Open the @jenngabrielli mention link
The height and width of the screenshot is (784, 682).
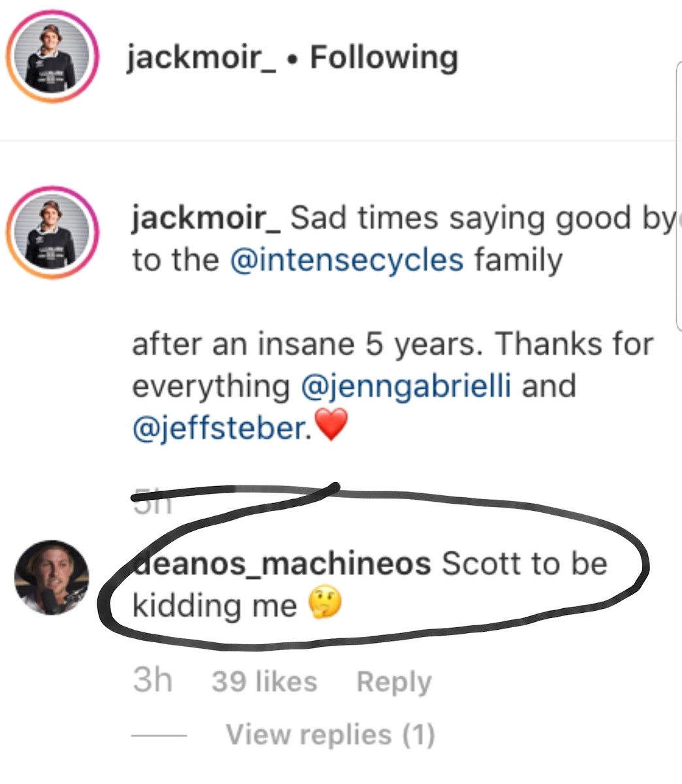click(x=406, y=385)
